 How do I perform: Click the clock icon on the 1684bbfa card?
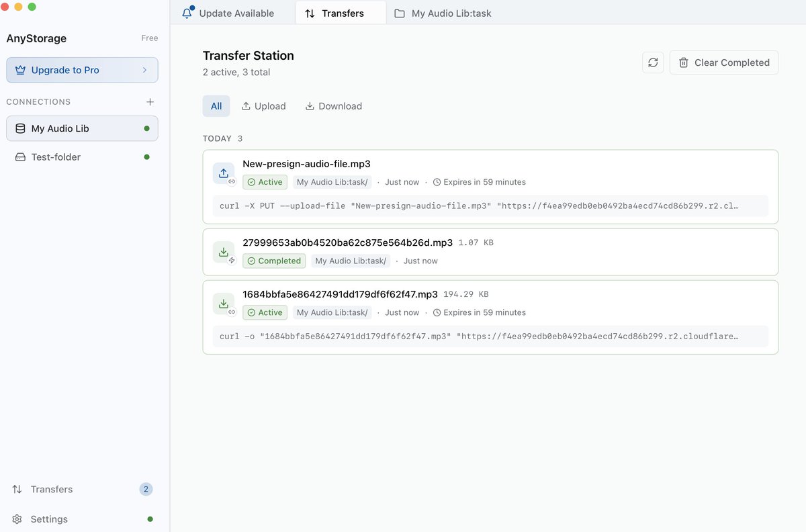[437, 312]
